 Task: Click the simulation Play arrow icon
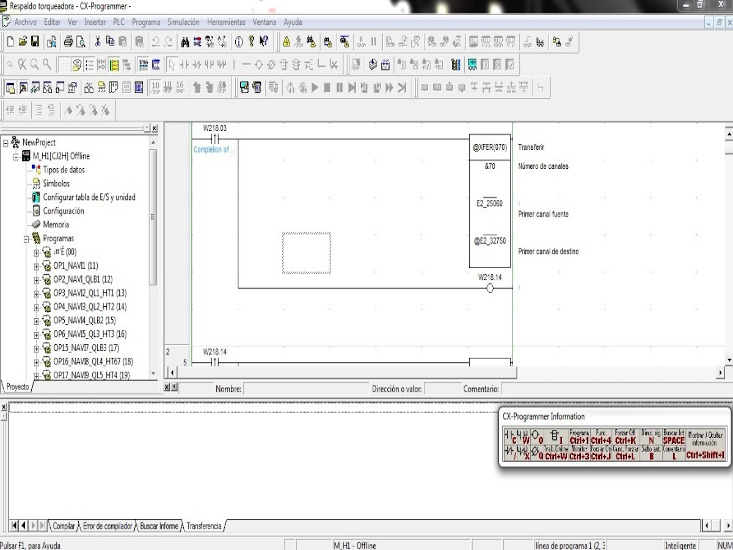pos(317,88)
